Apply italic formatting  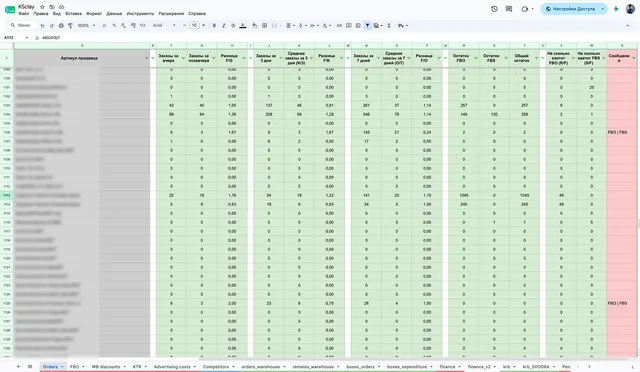click(224, 25)
